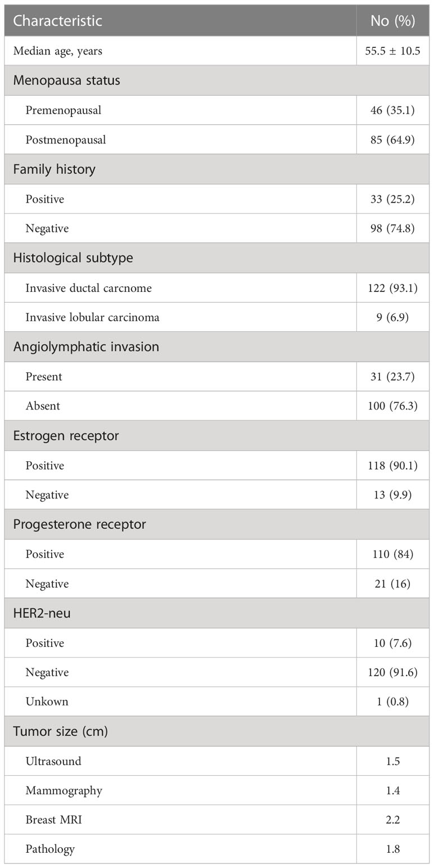The width and height of the screenshot is (434, 868).
Task: Select the Breast MRI row label
Action: click(x=53, y=820)
